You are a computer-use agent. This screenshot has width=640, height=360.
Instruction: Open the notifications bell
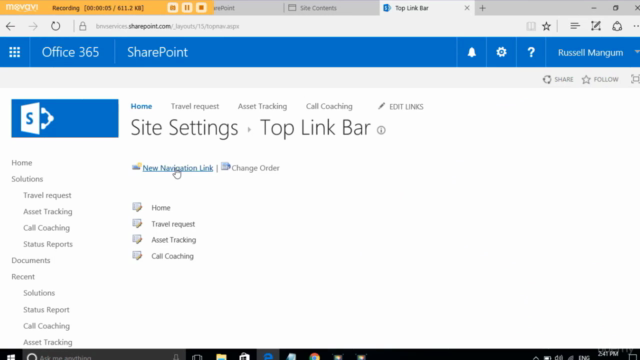coord(472,52)
